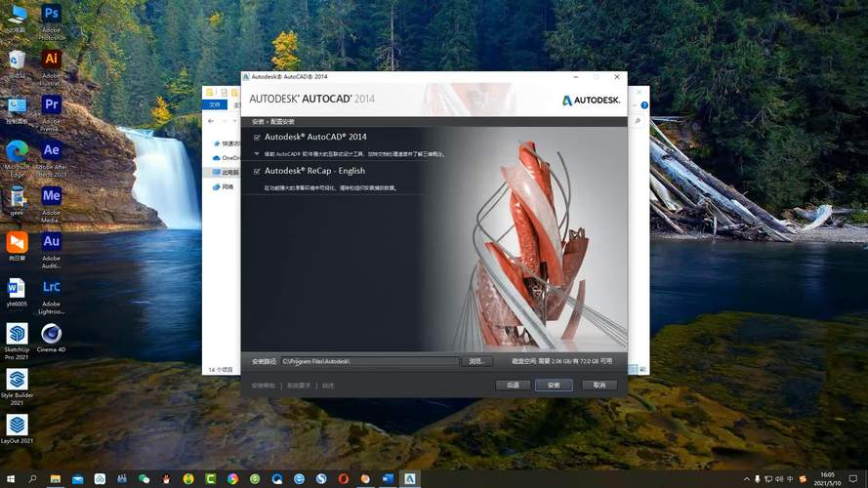Open SketchUp Pro 2021 desktop icon
The width and height of the screenshot is (868, 488).
17,334
